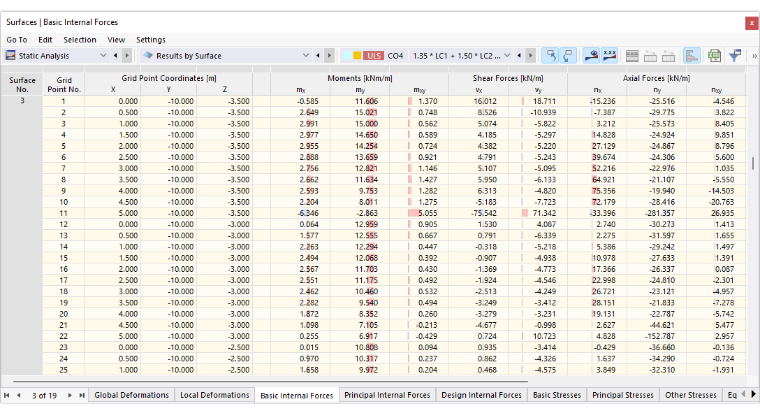The width and height of the screenshot is (760, 414).
Task: Go to next table page arrow
Action: 69,395
